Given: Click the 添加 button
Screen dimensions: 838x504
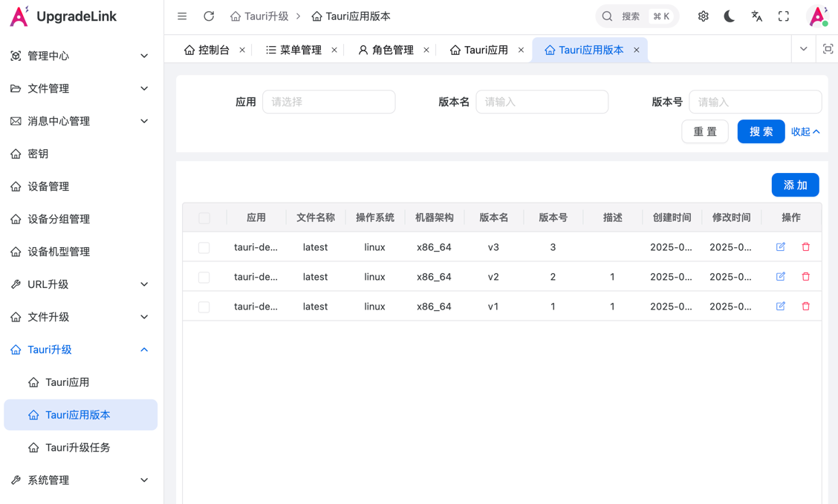Looking at the screenshot, I should coord(795,185).
